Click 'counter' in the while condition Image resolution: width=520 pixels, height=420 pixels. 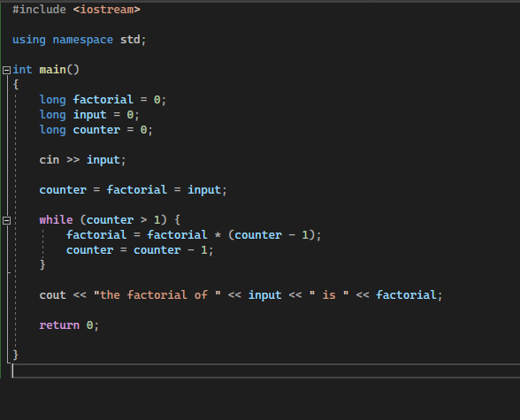point(110,220)
